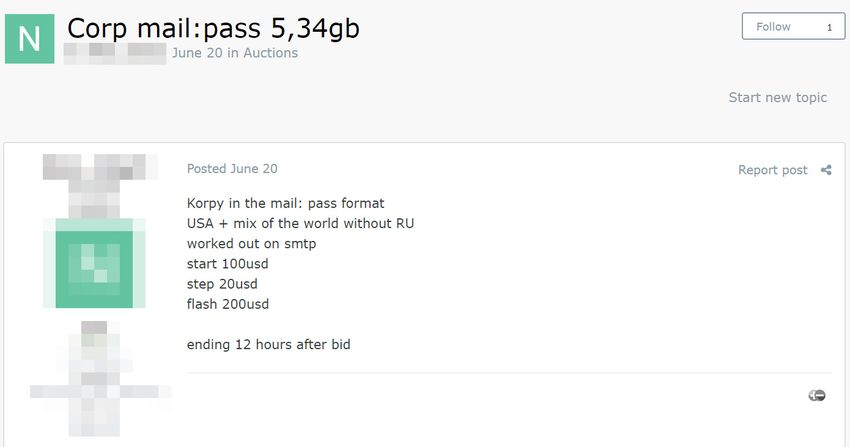Click the 'ending 12 hours after bid' line
Viewport: 850px width, 447px height.
click(x=268, y=345)
